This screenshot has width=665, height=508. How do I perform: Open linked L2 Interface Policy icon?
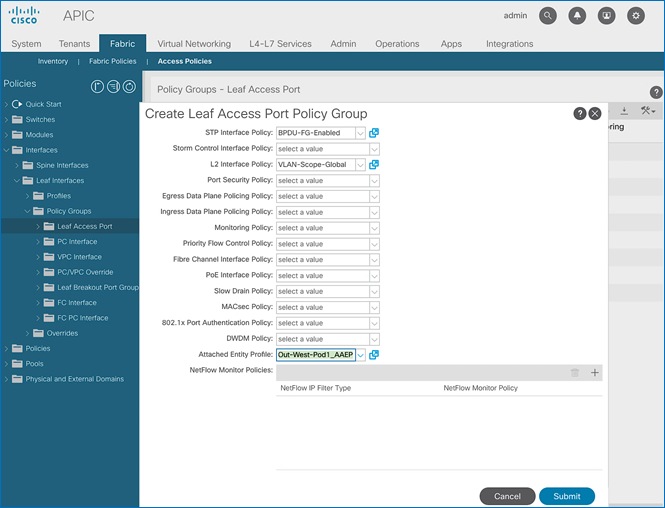[x=374, y=165]
